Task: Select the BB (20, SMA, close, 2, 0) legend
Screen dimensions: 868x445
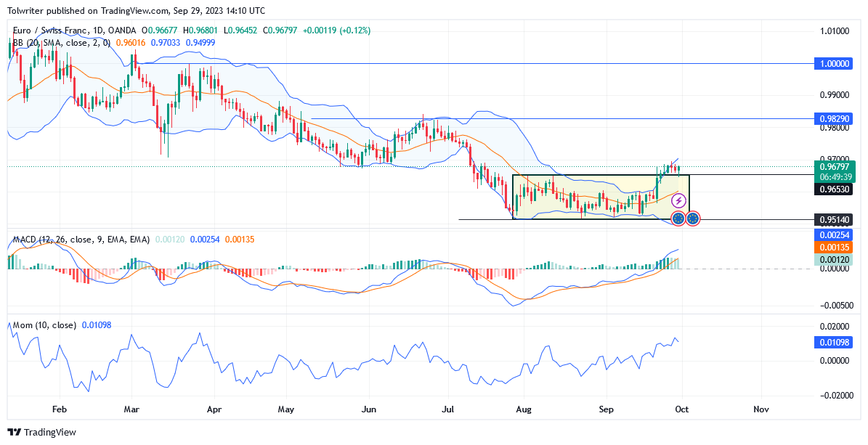Action: coord(61,43)
